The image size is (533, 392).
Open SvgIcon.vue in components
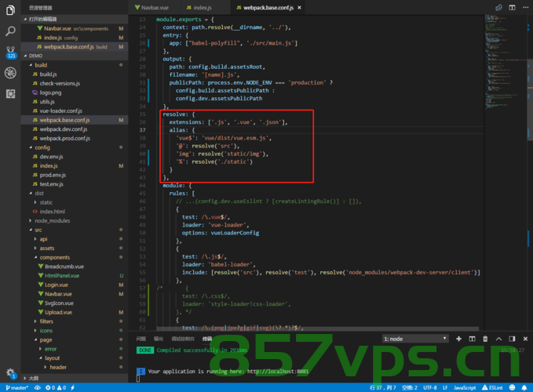click(75, 303)
